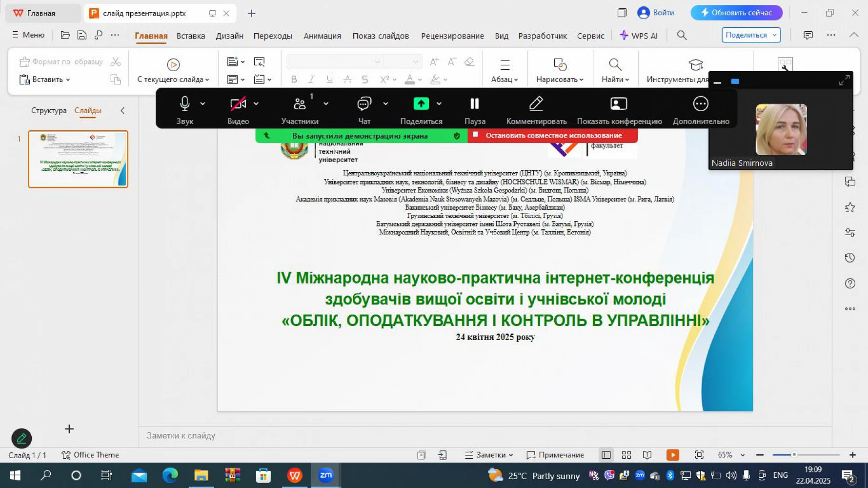Open Абзац paragraph dropdown

[x=505, y=71]
